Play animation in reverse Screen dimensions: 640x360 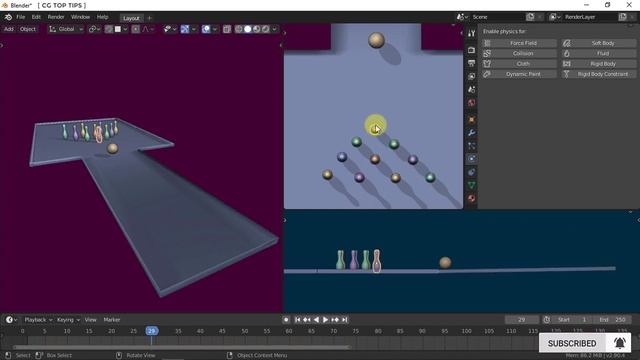(x=316, y=320)
